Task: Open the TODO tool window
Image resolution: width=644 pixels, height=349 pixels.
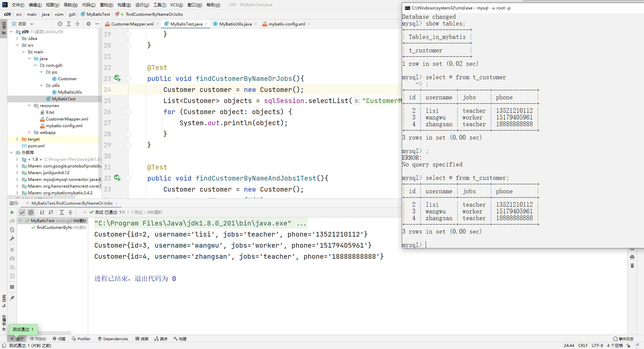Action: [x=38, y=339]
